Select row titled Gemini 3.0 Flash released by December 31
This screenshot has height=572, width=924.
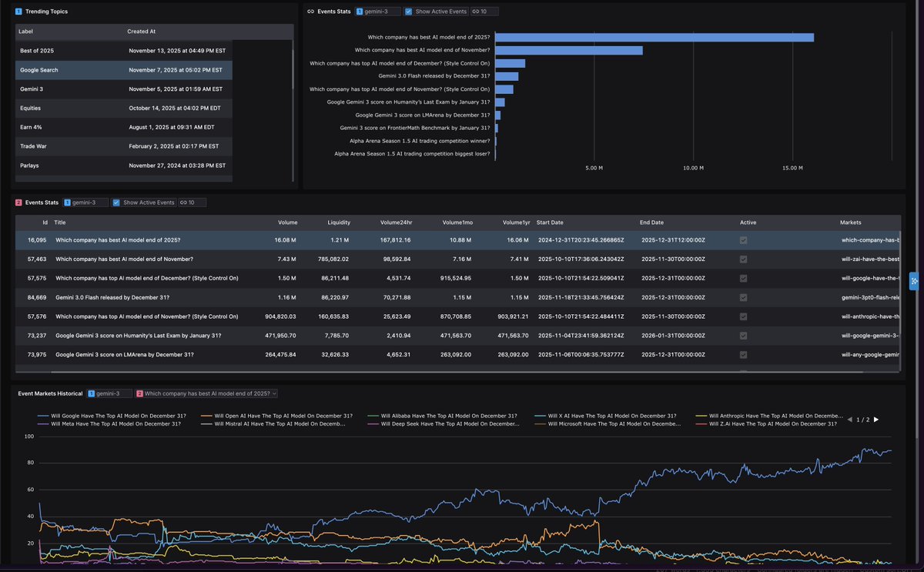(x=458, y=297)
